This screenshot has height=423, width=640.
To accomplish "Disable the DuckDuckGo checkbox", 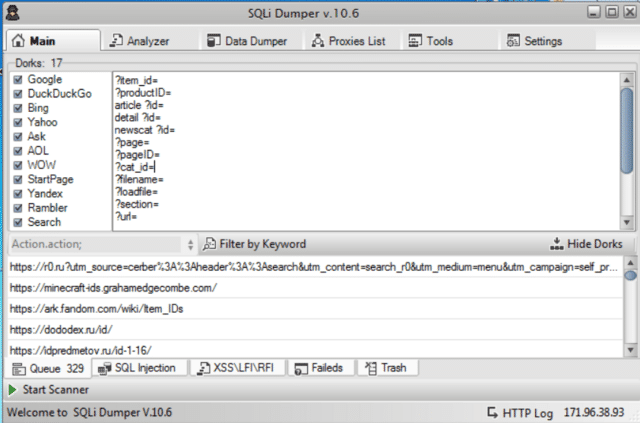I will tap(18, 94).
